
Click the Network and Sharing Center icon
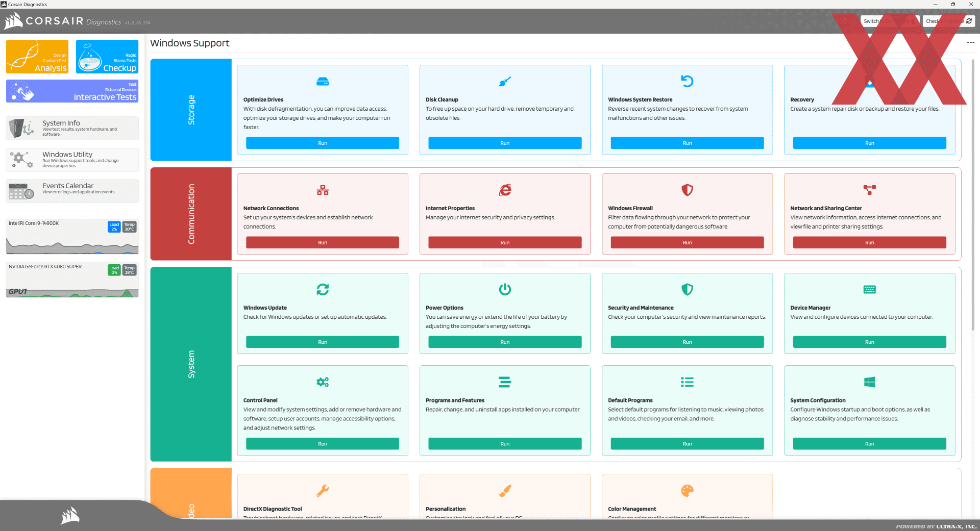click(x=870, y=190)
